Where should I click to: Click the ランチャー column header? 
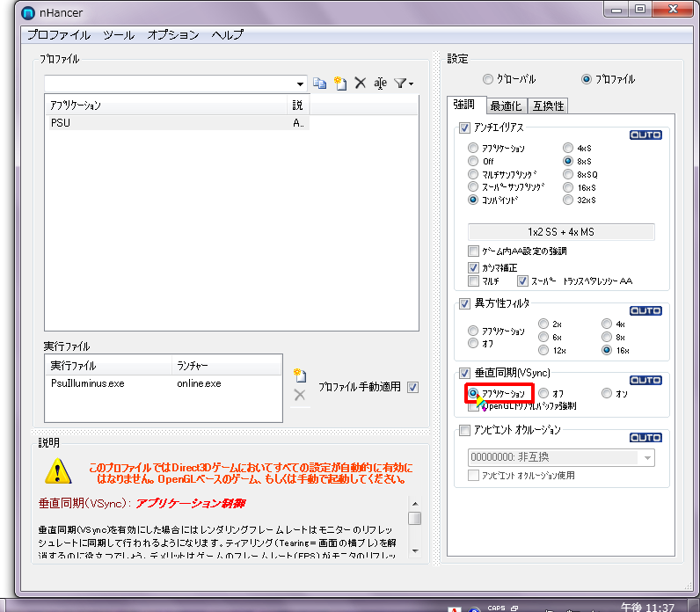[x=226, y=366]
